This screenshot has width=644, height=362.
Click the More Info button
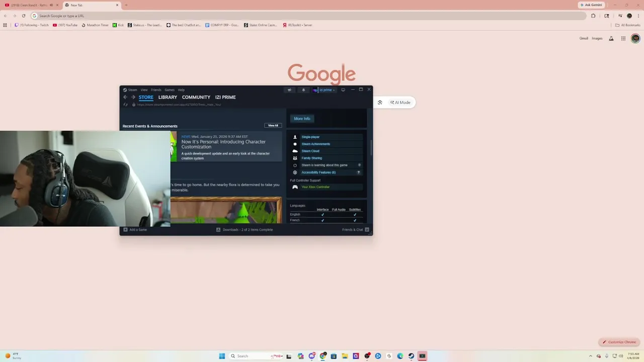(x=302, y=119)
